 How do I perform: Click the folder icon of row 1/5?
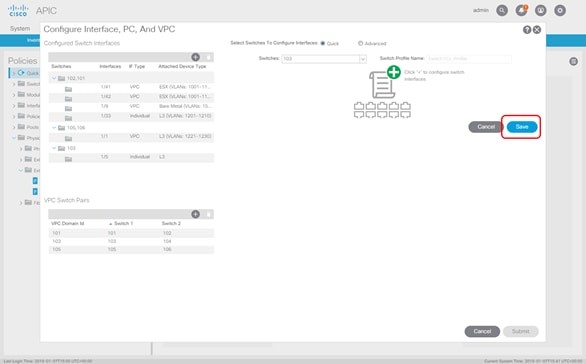68,159
